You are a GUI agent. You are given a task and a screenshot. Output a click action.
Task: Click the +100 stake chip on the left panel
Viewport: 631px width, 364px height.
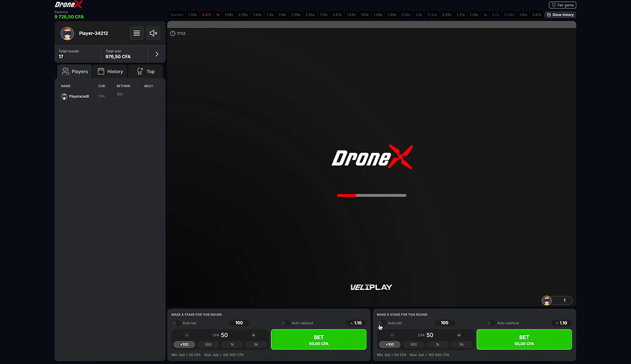click(x=184, y=344)
